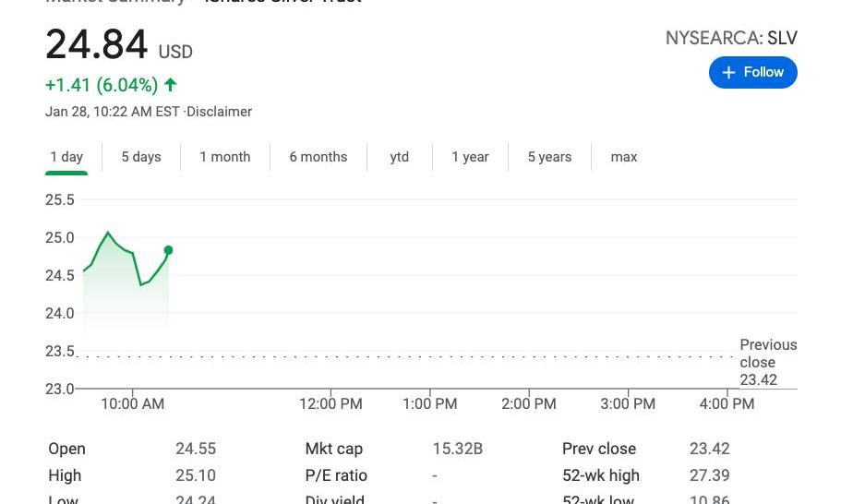
Task: Click the 4:00 PM axis label
Action: [x=727, y=403]
